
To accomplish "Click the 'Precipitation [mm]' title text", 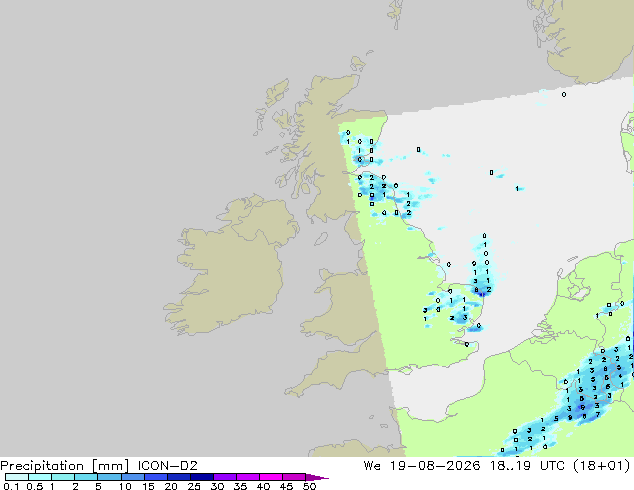I will 65,466.
